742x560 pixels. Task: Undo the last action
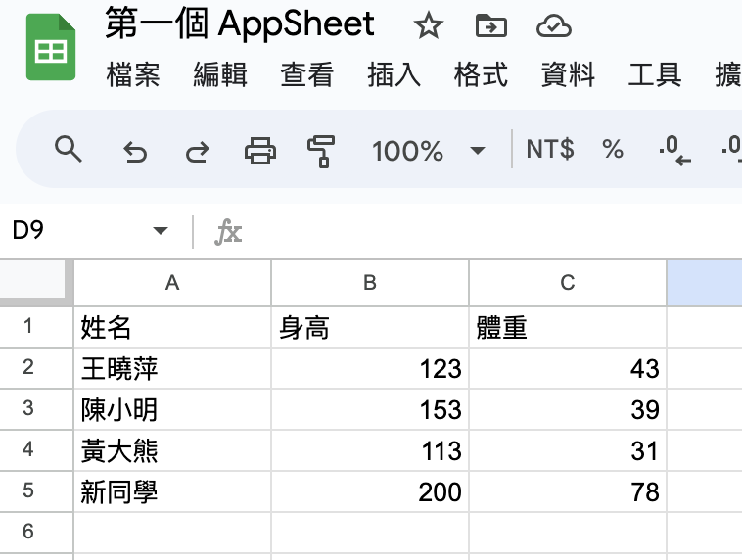coord(135,152)
